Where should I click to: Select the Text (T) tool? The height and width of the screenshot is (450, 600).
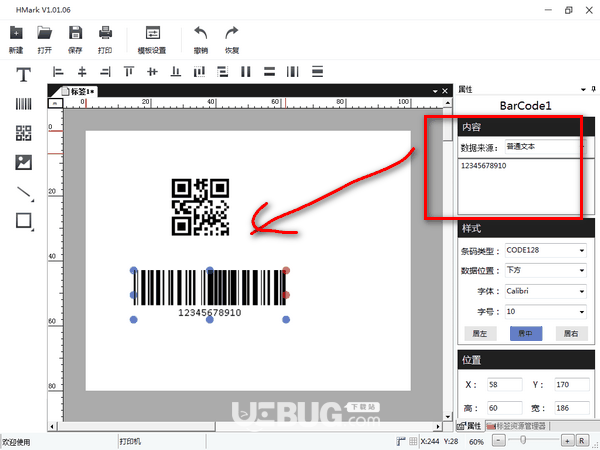23,74
